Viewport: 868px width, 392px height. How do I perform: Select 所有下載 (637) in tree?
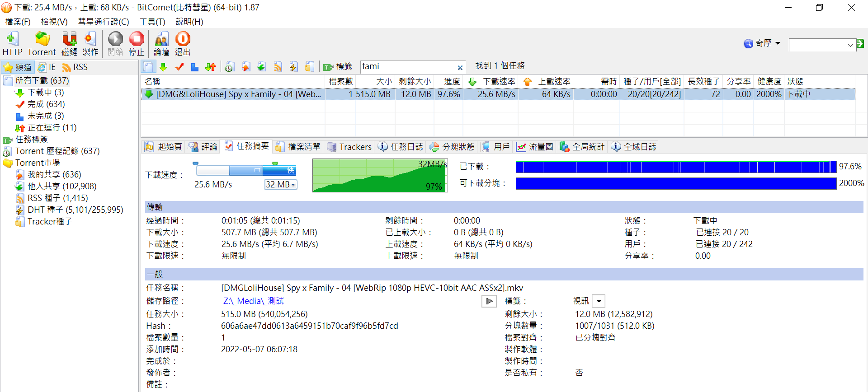point(42,80)
